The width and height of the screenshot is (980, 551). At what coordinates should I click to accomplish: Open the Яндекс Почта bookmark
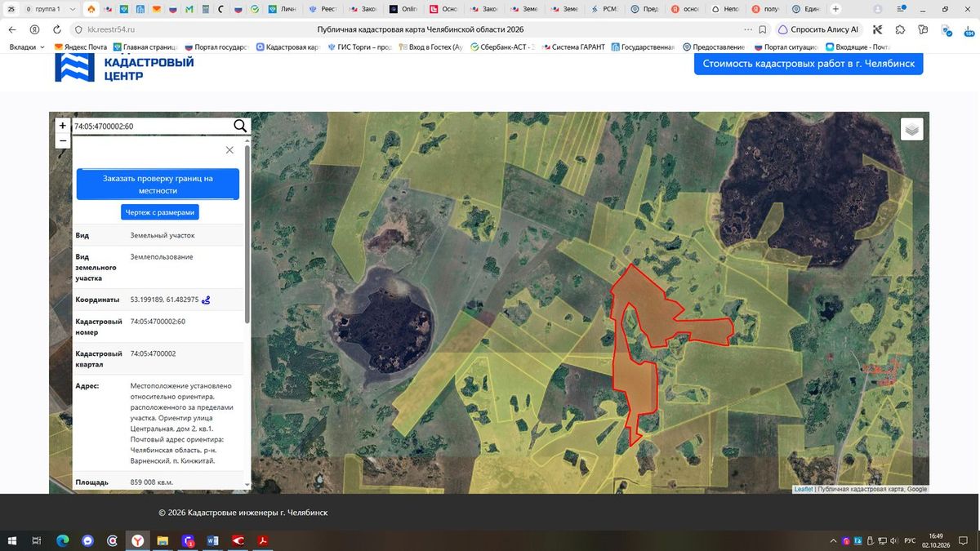click(x=80, y=47)
